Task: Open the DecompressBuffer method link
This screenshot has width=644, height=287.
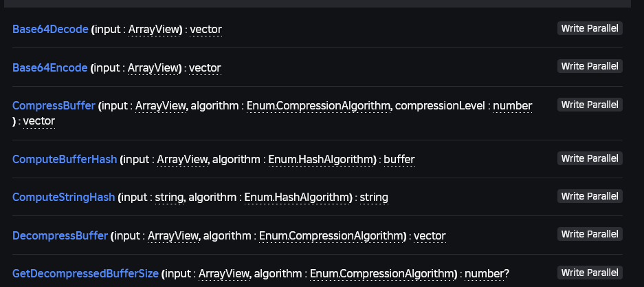Action: 60,235
